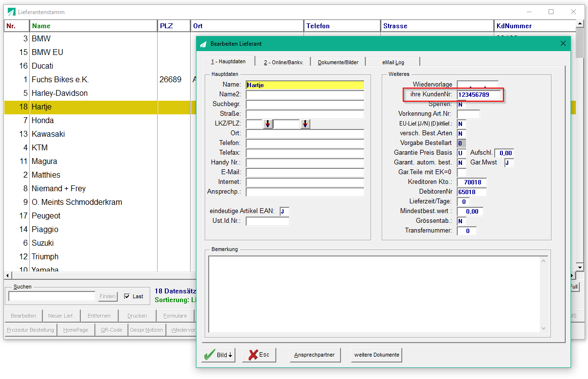Close the Bearbeiten Lieferant dialog
The image size is (588, 379).
pyautogui.click(x=563, y=43)
